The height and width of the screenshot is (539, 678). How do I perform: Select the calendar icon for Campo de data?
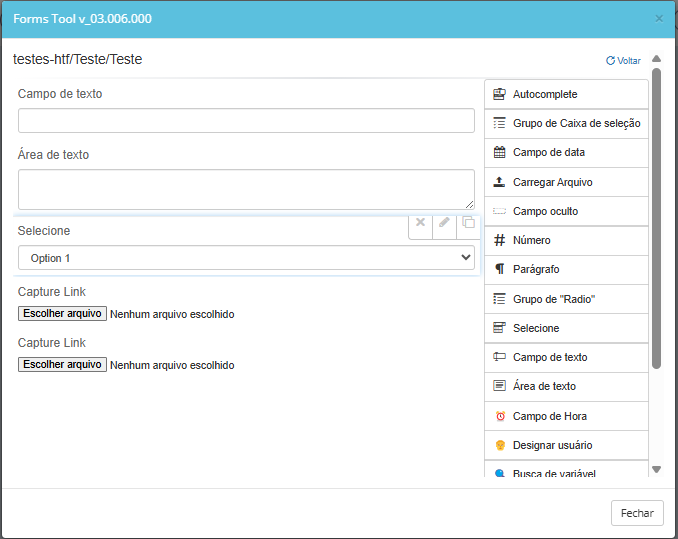point(499,153)
